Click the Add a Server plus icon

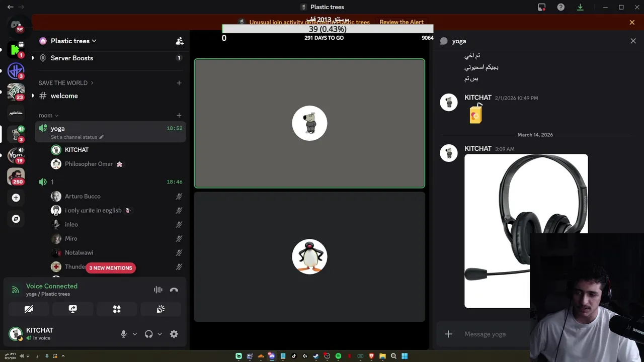point(16,198)
